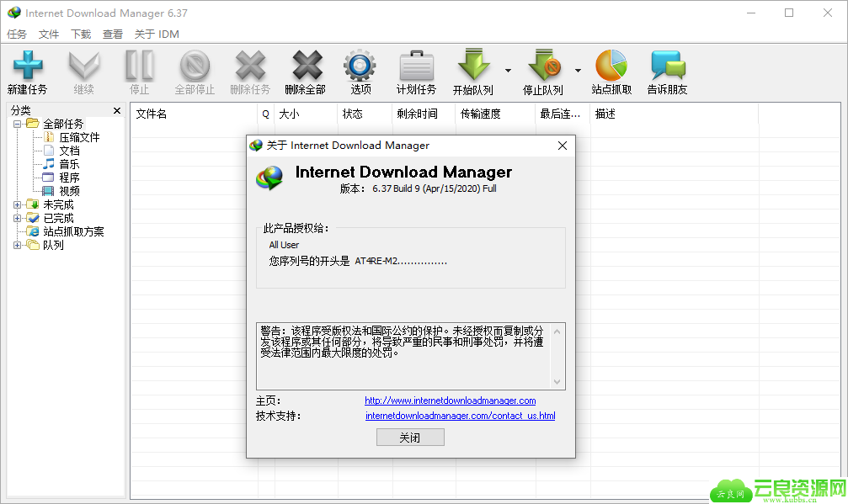Select the 文档 category icon
This screenshot has height=504, width=848.
point(49,151)
